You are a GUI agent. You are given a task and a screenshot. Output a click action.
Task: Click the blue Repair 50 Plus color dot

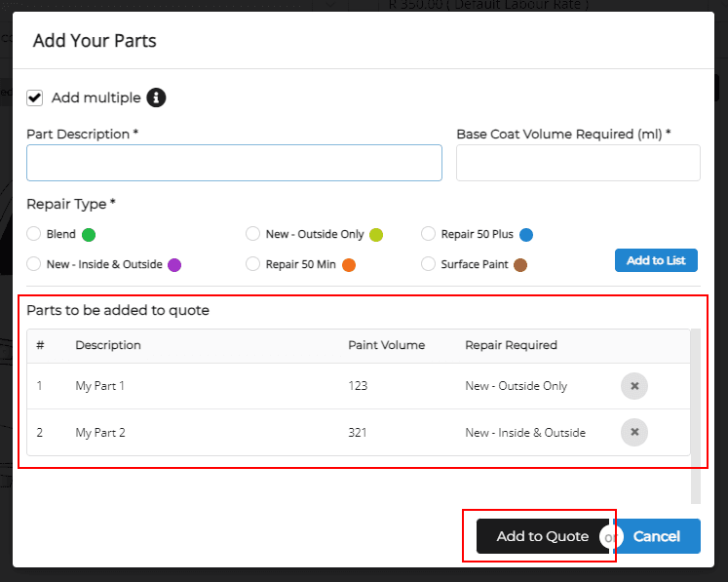pos(526,235)
